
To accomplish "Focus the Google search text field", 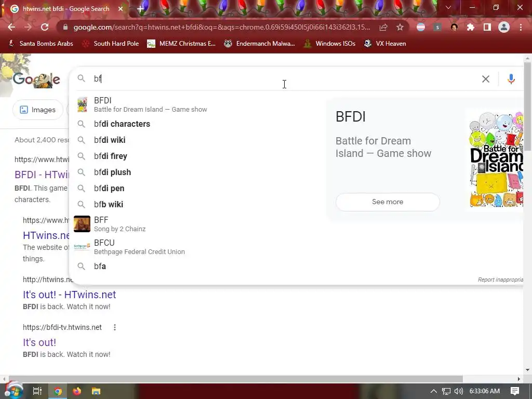I will click(x=285, y=79).
